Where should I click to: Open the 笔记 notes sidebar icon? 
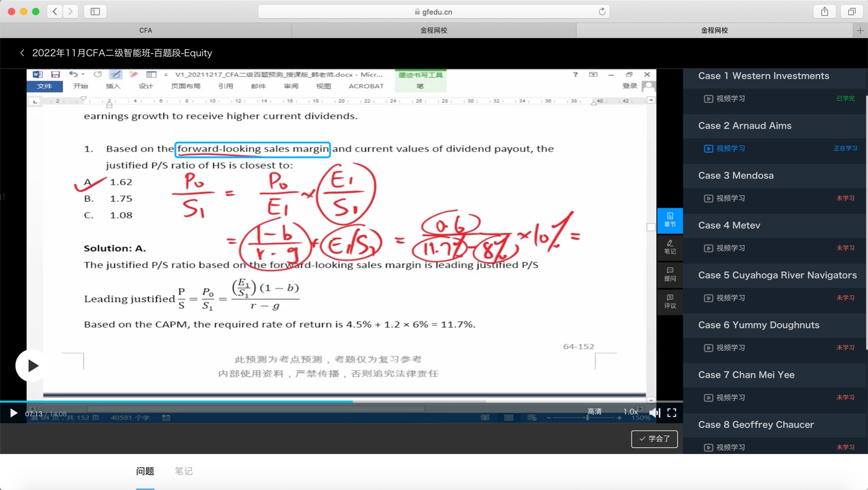tap(670, 247)
